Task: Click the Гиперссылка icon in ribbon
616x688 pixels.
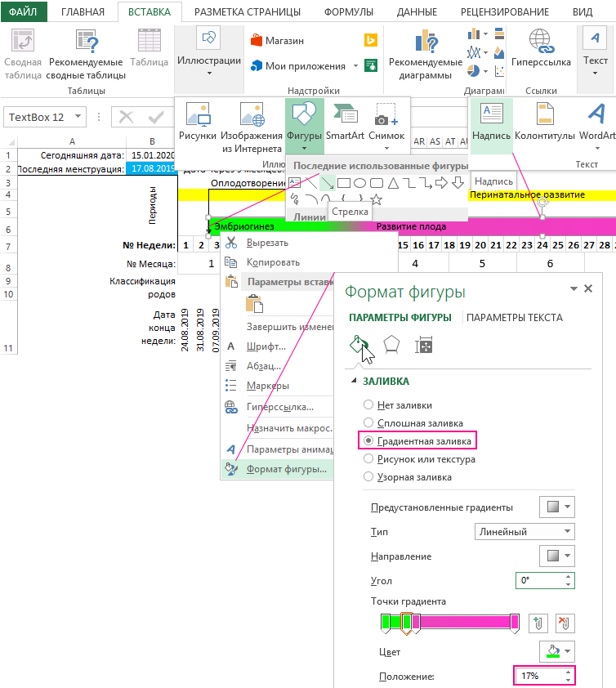Action: (541, 49)
